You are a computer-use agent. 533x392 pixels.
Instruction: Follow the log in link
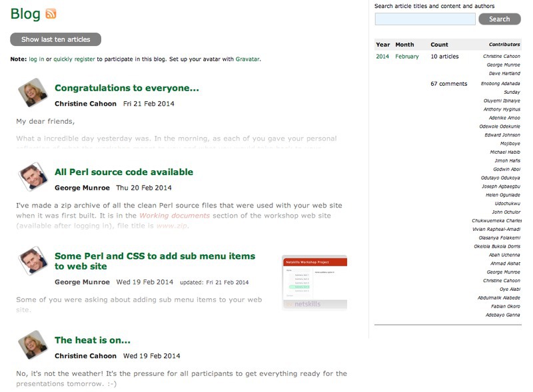[37, 59]
